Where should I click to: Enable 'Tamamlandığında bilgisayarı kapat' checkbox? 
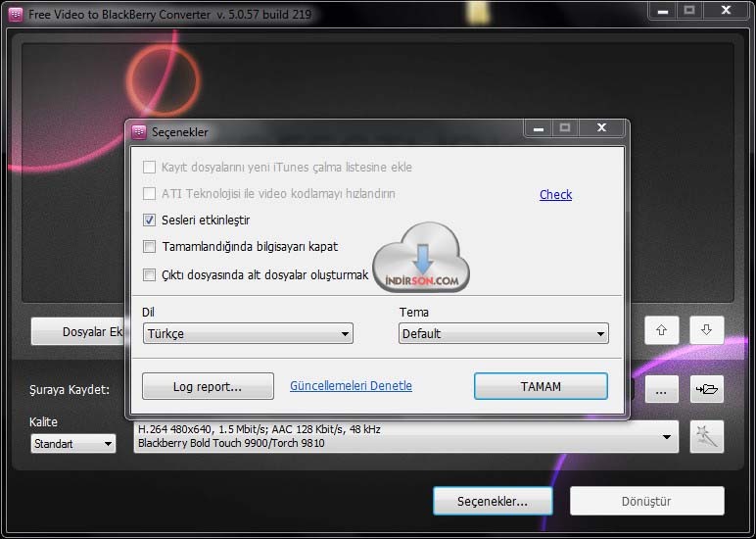(150, 247)
